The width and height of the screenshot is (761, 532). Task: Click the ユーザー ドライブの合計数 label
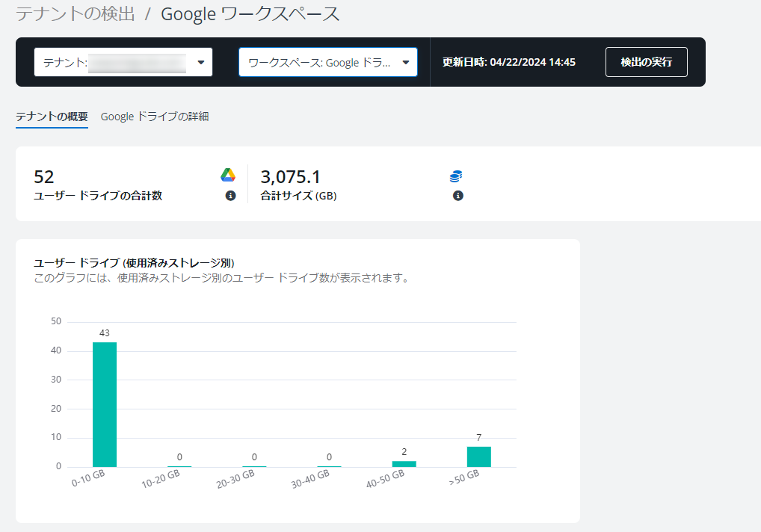[98, 196]
